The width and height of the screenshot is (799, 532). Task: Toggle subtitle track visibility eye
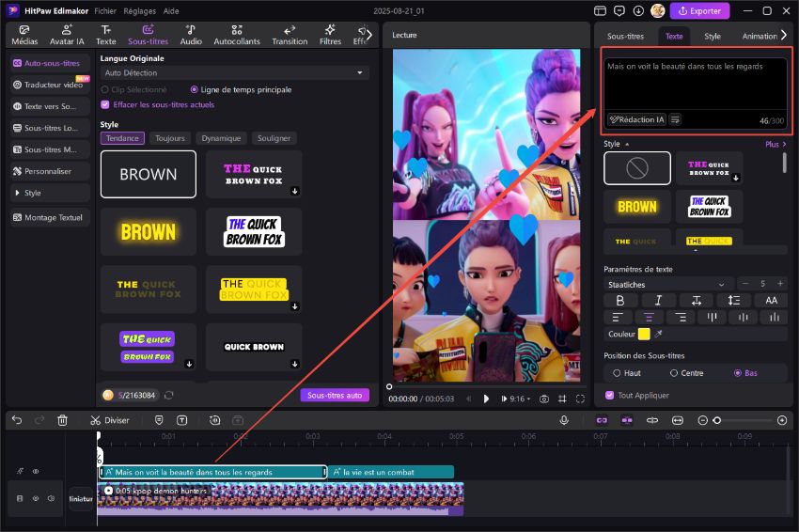coord(36,471)
